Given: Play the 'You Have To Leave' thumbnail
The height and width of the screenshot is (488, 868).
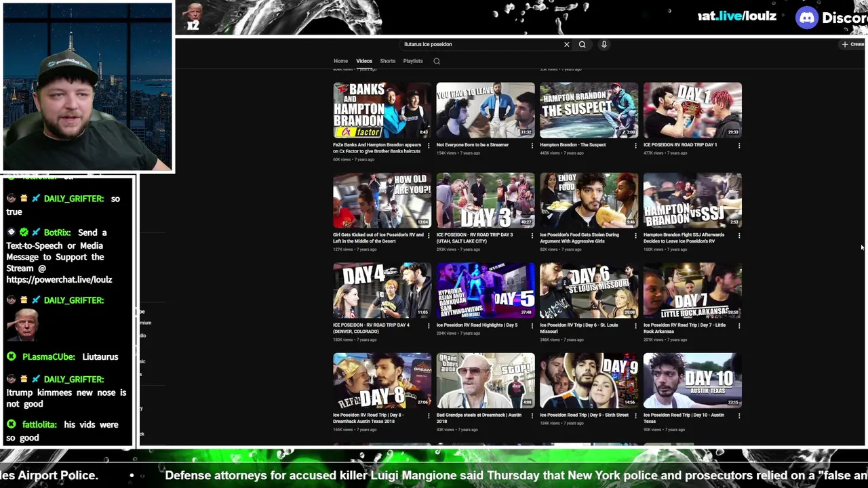Looking at the screenshot, I should pyautogui.click(x=486, y=110).
